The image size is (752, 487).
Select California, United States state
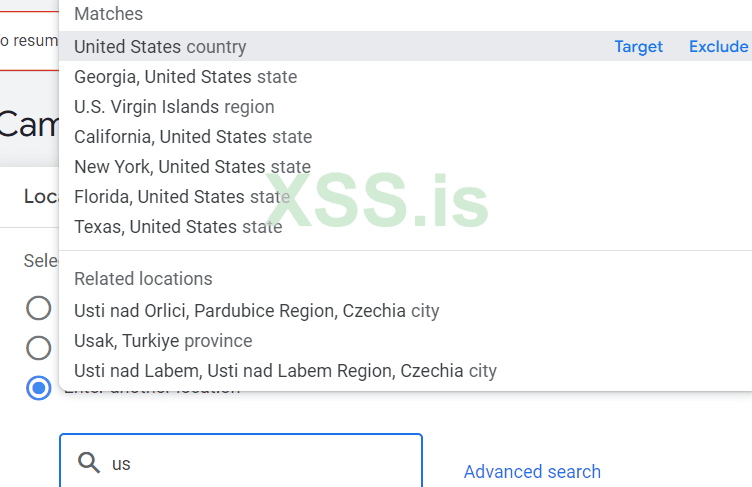193,137
